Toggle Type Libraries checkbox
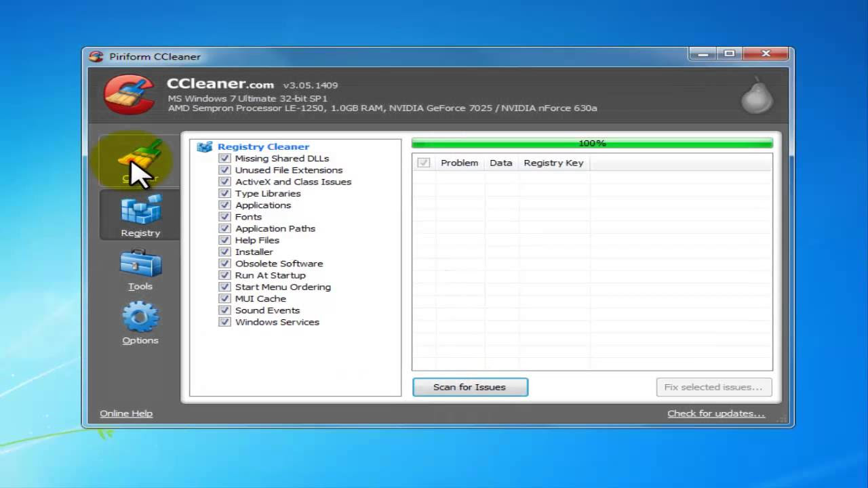Image resolution: width=868 pixels, height=488 pixels. (224, 193)
